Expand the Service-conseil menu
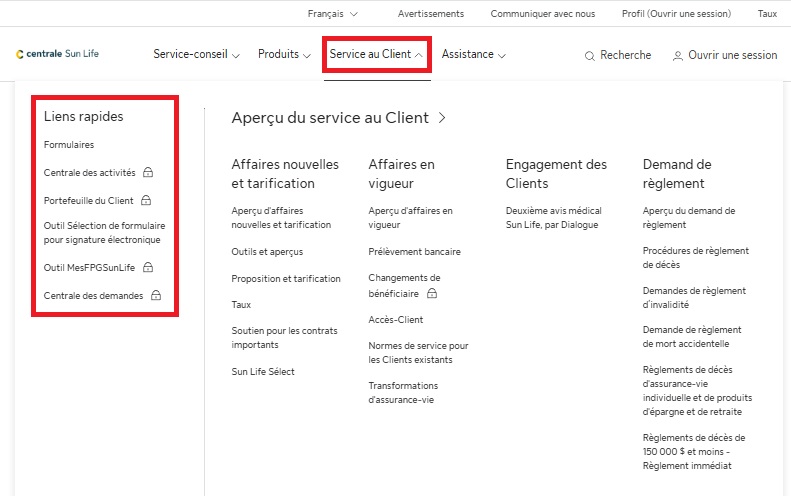Image resolution: width=791 pixels, height=496 pixels. pyautogui.click(x=196, y=55)
